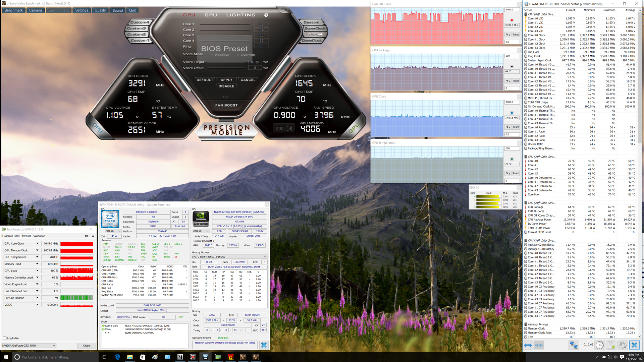This screenshot has height=362, width=644.
Task: Click FAN BOOST in Precision Mobile
Action: (226, 105)
